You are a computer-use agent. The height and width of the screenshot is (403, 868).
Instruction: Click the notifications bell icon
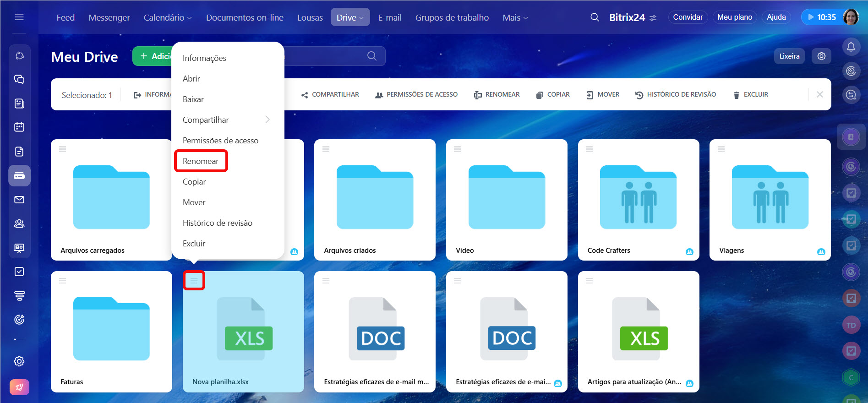pyautogui.click(x=851, y=47)
